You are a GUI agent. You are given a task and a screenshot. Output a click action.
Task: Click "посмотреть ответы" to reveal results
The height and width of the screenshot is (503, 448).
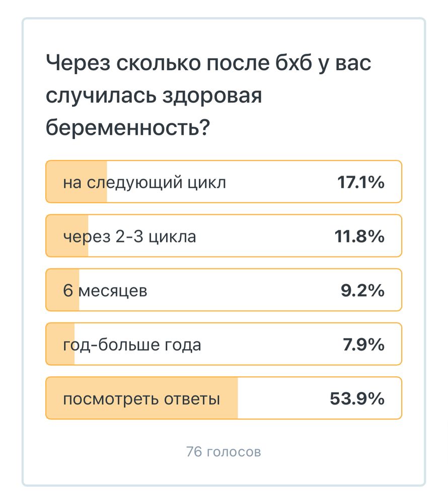tap(224, 397)
